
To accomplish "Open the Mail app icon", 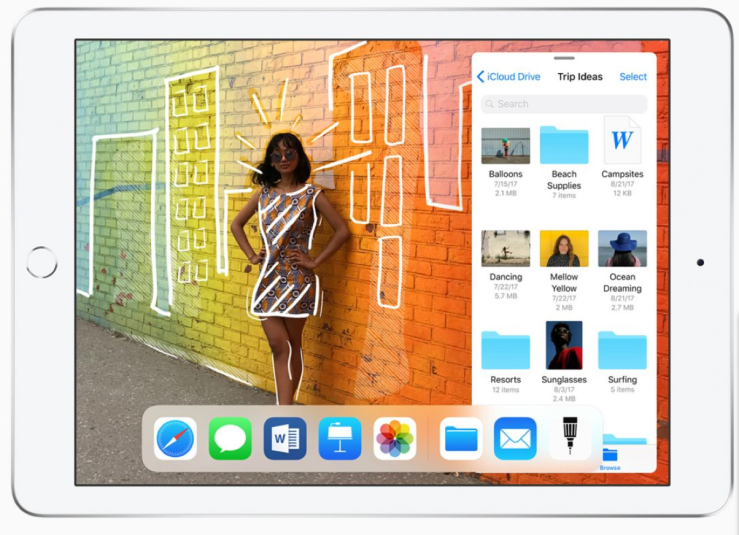I will tap(515, 438).
